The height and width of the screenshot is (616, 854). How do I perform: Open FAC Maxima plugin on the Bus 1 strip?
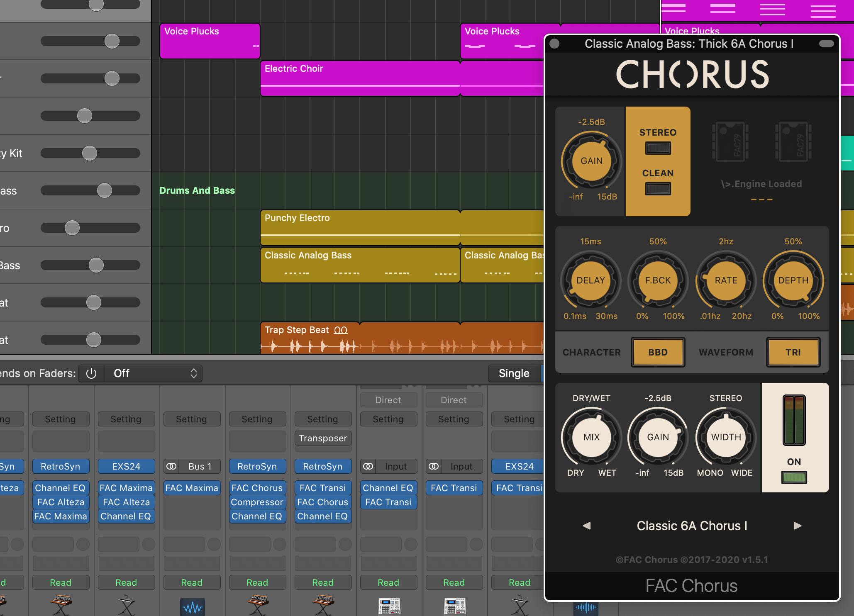(x=191, y=488)
